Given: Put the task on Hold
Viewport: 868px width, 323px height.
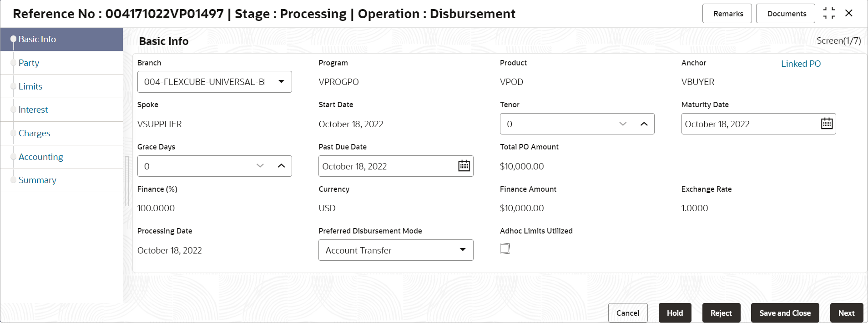Looking at the screenshot, I should tap(675, 313).
